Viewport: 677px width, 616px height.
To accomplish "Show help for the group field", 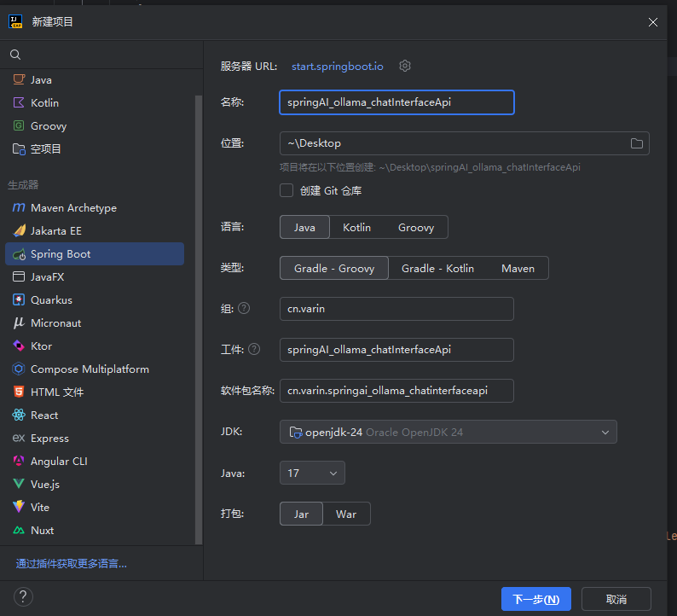I will [x=244, y=308].
